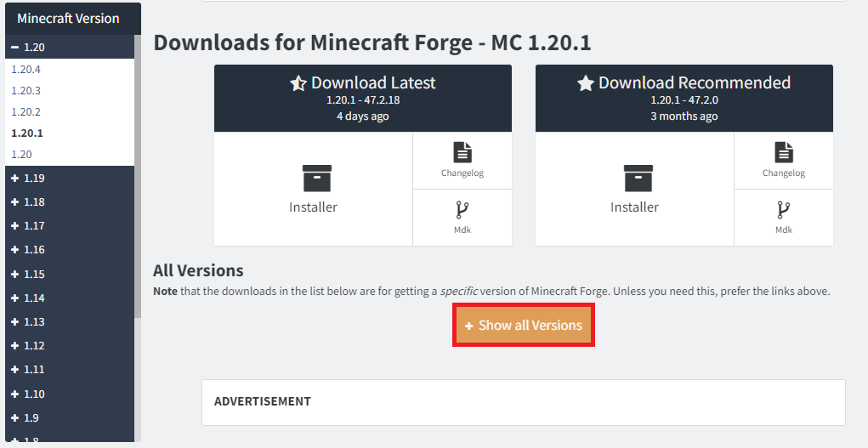Expand the 1.19 version group
The height and width of the screenshot is (448, 868).
tap(15, 178)
